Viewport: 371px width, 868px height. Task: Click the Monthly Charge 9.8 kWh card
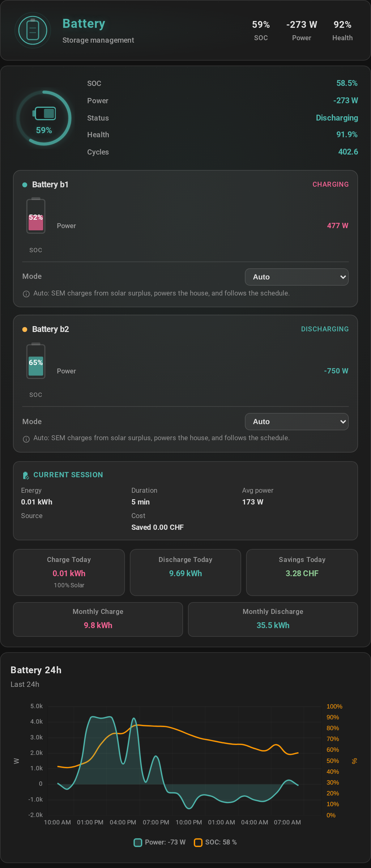click(98, 619)
